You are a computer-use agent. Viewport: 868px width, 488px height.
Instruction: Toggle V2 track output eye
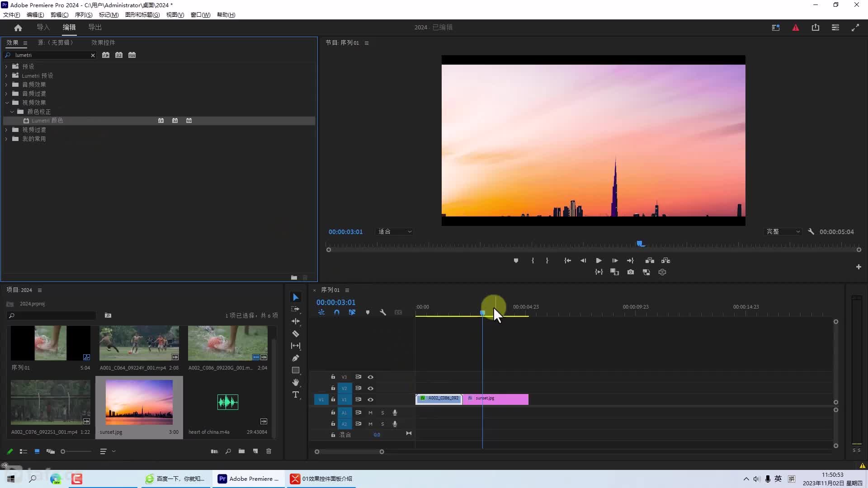pos(371,388)
